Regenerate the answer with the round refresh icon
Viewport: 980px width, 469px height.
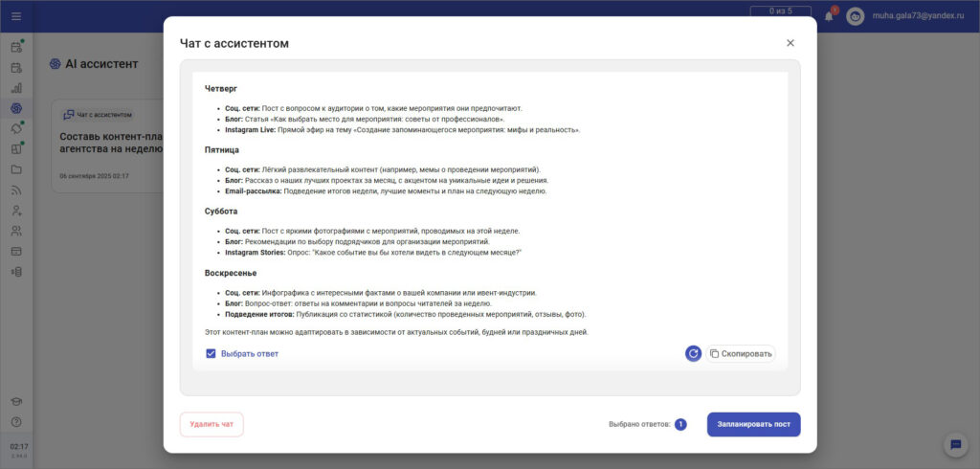click(693, 354)
